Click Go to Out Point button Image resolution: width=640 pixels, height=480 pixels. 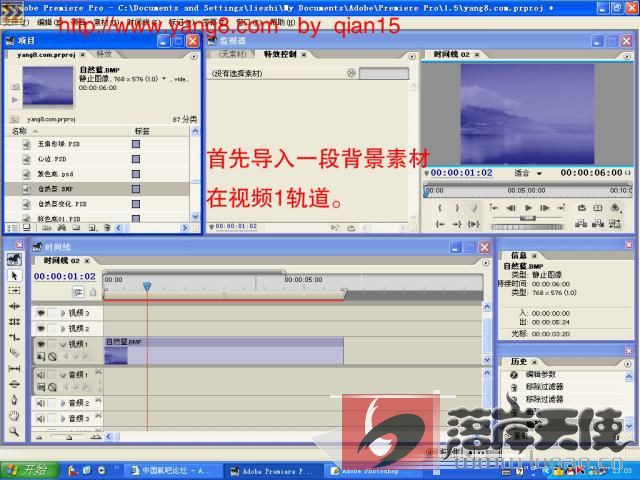[x=457, y=224]
